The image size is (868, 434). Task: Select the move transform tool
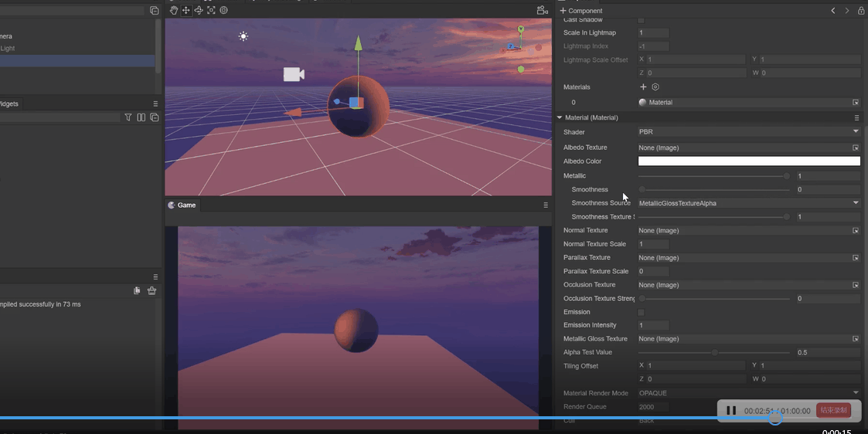pyautogui.click(x=186, y=10)
